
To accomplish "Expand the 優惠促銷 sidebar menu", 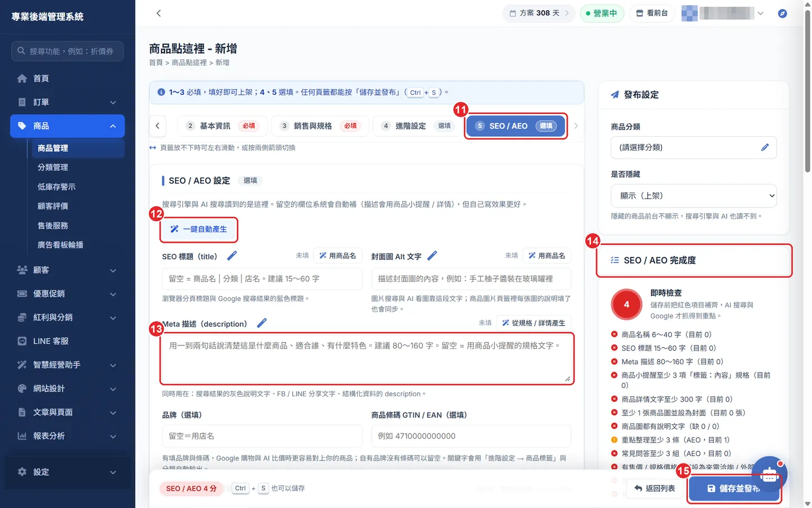I will (68, 294).
